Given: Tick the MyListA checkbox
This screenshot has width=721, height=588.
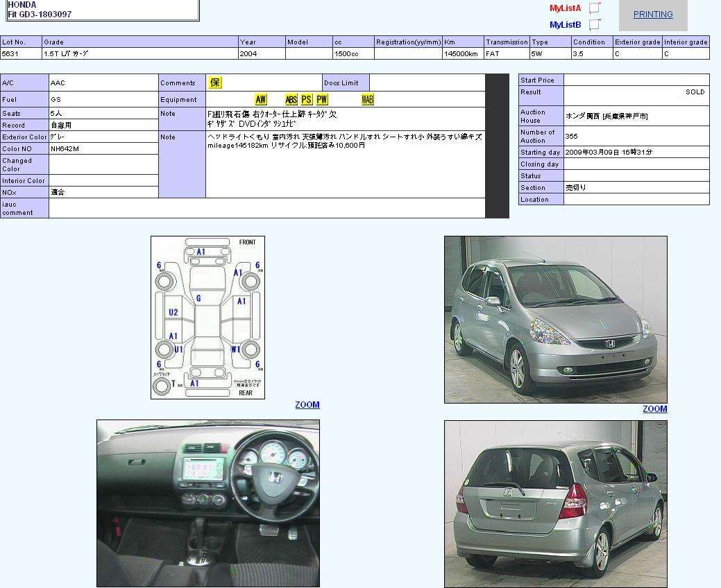Looking at the screenshot, I should click(594, 8).
